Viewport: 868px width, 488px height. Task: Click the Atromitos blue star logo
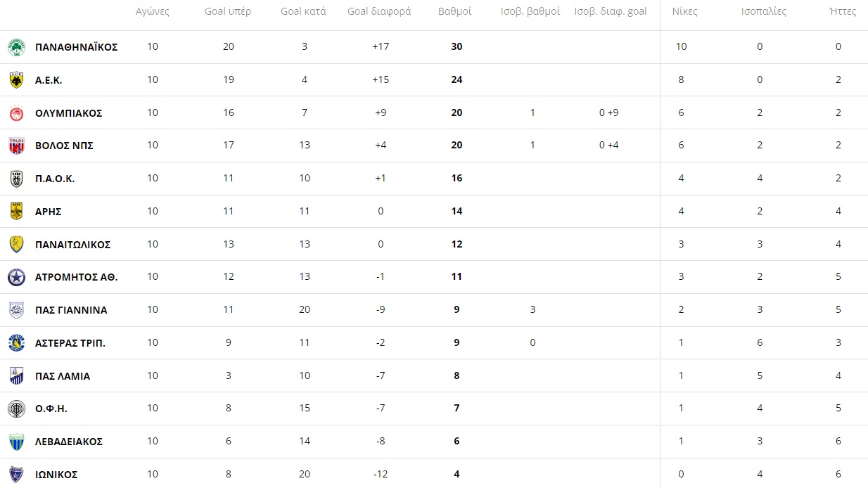tap(16, 277)
